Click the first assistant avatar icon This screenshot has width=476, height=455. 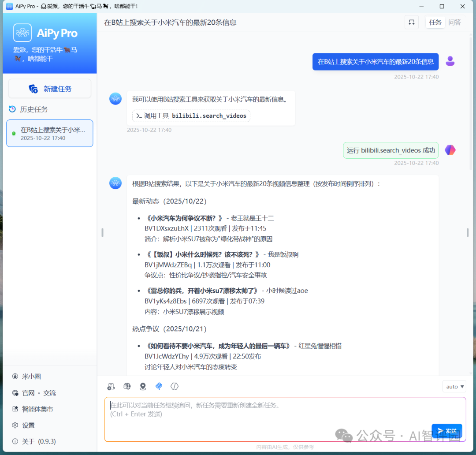[115, 99]
